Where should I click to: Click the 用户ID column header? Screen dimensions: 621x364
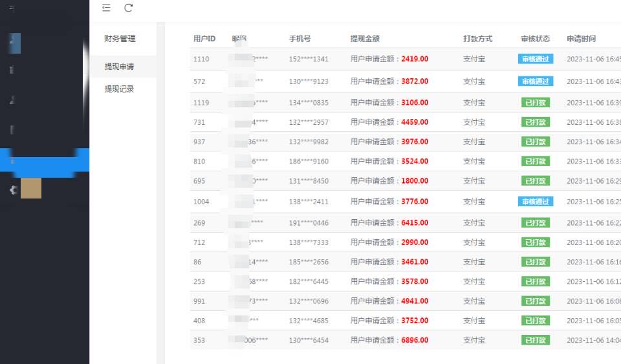tap(204, 39)
